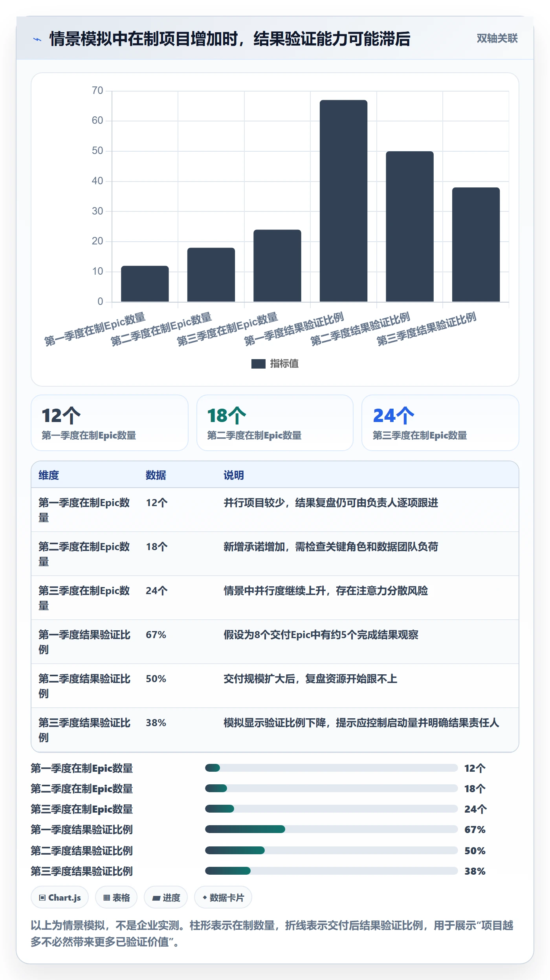Click the 表格 tag chip
This screenshot has height=980, width=550.
[116, 897]
